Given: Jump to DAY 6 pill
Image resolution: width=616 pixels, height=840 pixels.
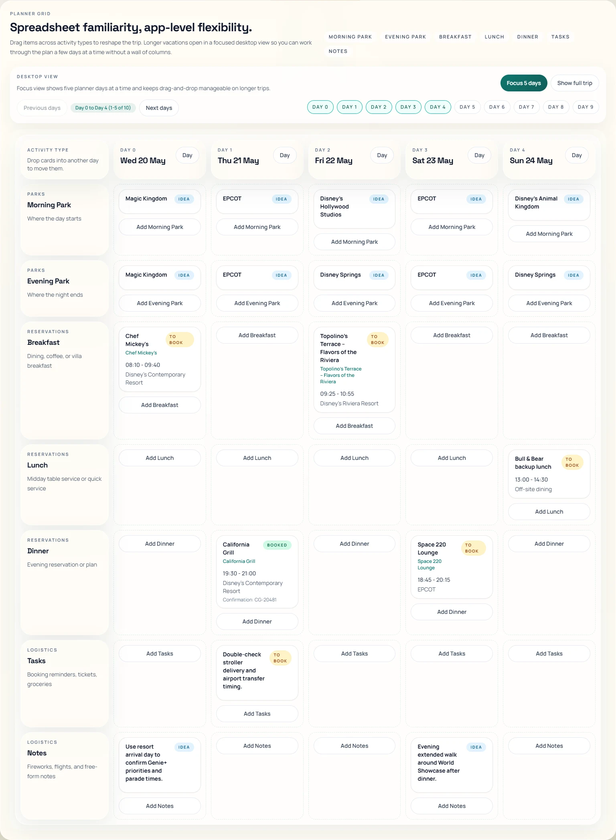Looking at the screenshot, I should pos(497,107).
